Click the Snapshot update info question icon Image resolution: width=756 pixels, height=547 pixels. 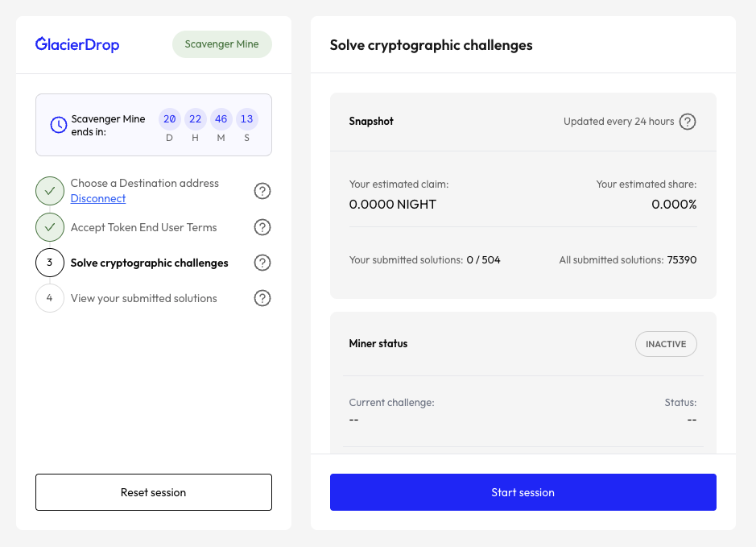pyautogui.click(x=687, y=122)
